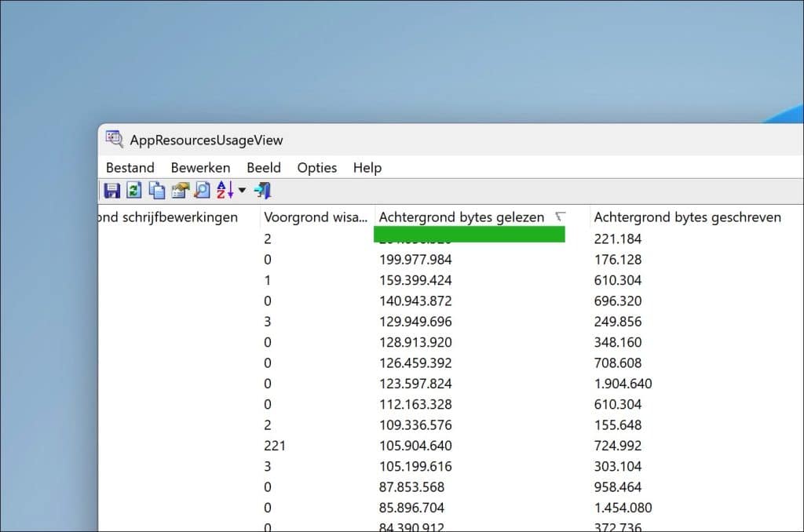The height and width of the screenshot is (532, 804).
Task: Click the Save floppy disk toolbar icon
Action: pos(111,191)
